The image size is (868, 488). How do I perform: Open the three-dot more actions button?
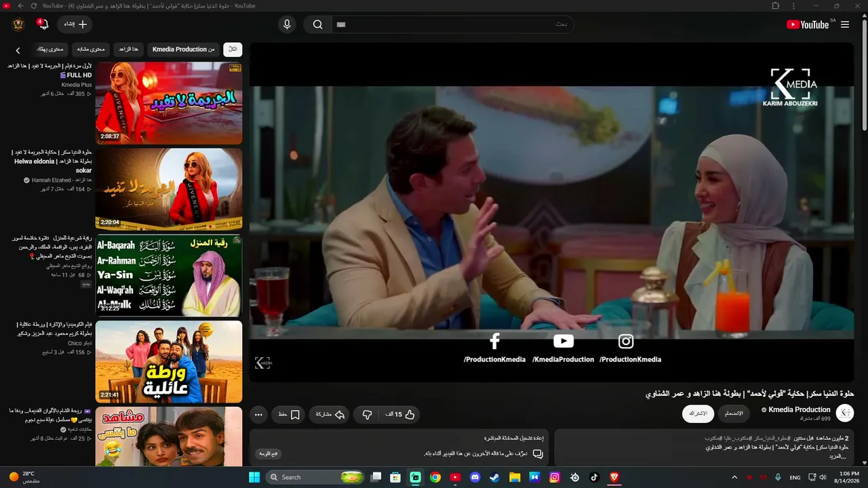coord(258,415)
